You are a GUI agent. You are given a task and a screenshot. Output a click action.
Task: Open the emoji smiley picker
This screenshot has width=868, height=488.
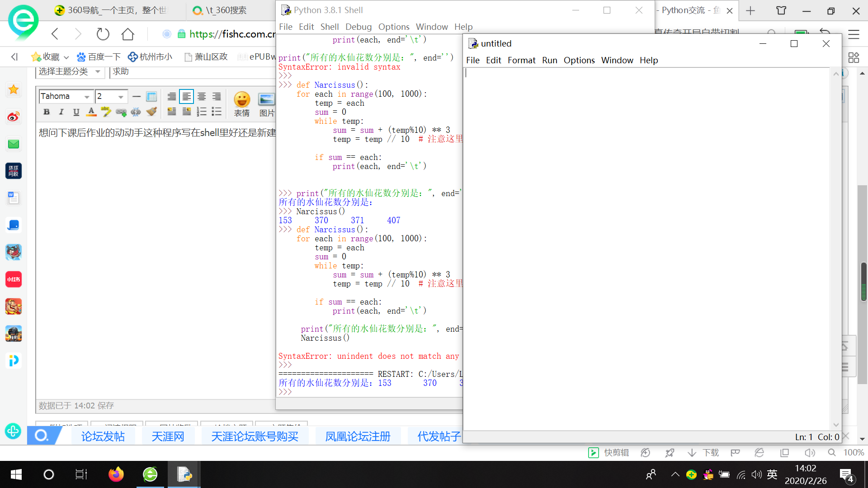(242, 100)
